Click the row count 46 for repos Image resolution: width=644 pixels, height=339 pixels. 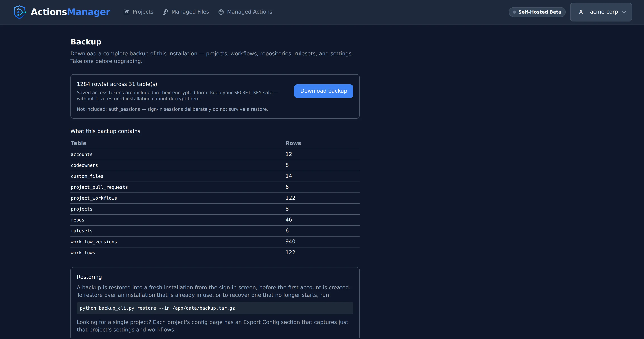click(x=288, y=220)
